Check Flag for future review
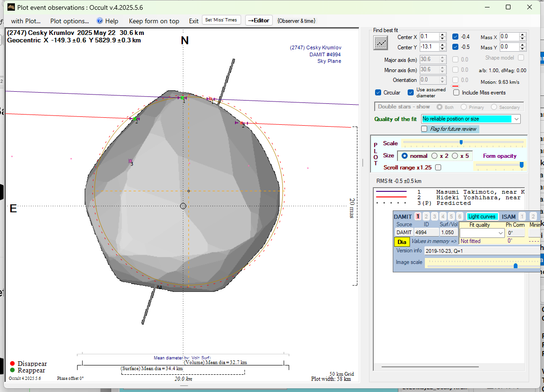Screen dimensions: 544x392 (x=424, y=129)
